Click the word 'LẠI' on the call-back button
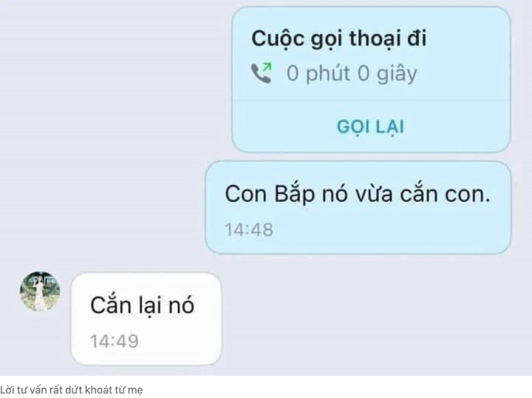The image size is (532, 398). 389,128
